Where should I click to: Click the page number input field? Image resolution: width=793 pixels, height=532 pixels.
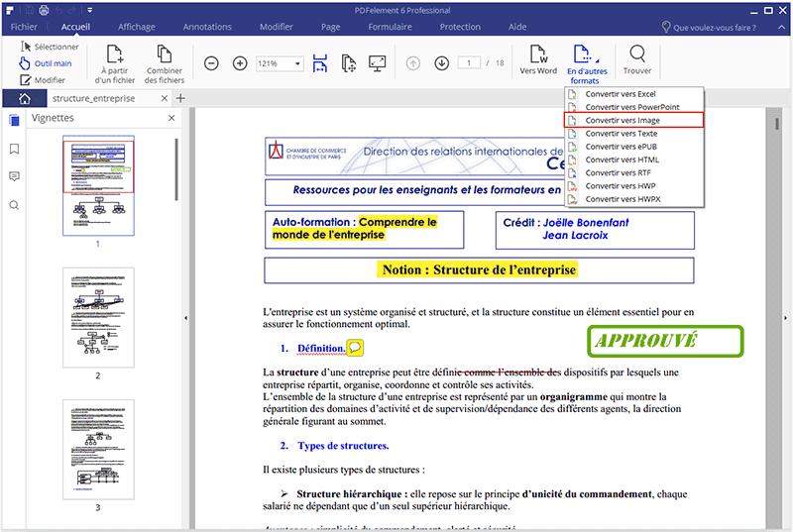point(470,63)
